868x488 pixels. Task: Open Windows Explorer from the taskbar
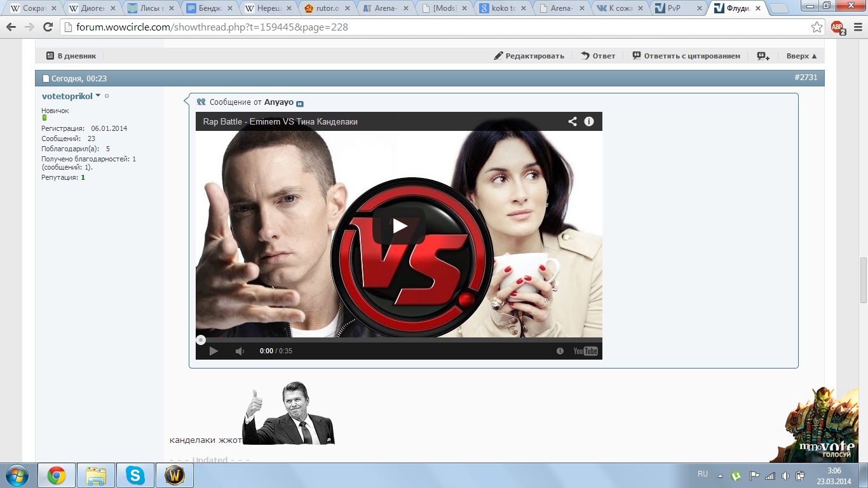pos(96,475)
